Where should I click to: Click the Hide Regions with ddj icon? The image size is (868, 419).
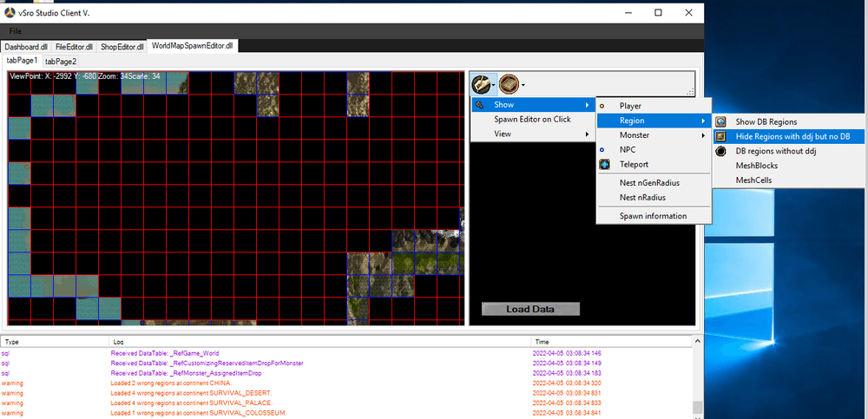[x=720, y=136]
